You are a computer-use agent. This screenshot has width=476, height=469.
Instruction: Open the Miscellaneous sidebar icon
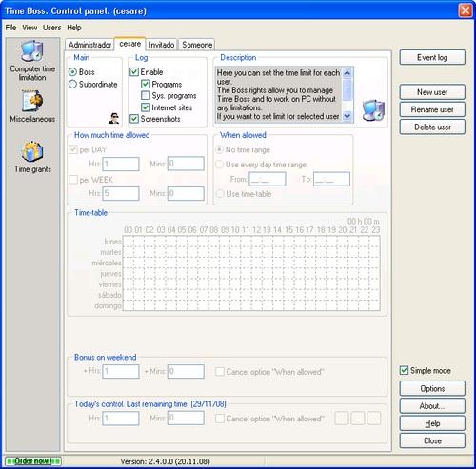point(32,101)
